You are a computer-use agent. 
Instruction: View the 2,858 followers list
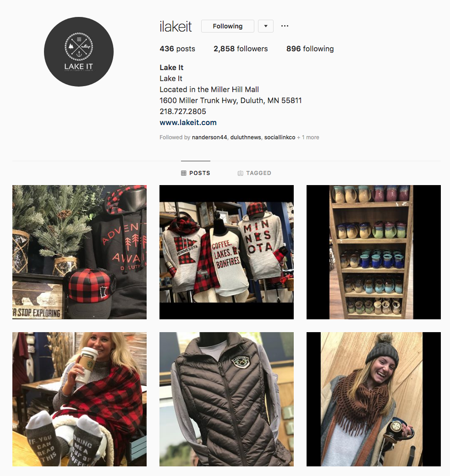241,49
